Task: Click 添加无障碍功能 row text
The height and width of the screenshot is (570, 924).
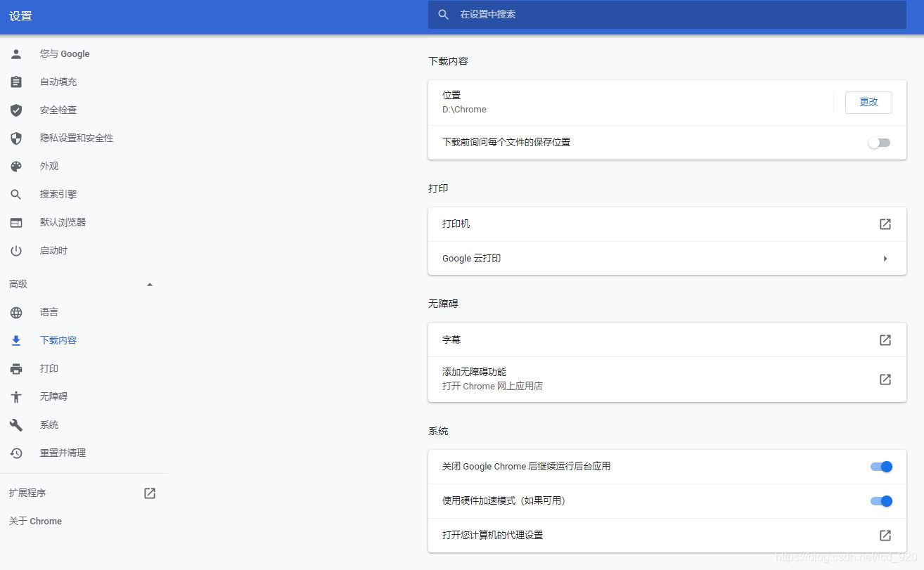Action: [474, 372]
